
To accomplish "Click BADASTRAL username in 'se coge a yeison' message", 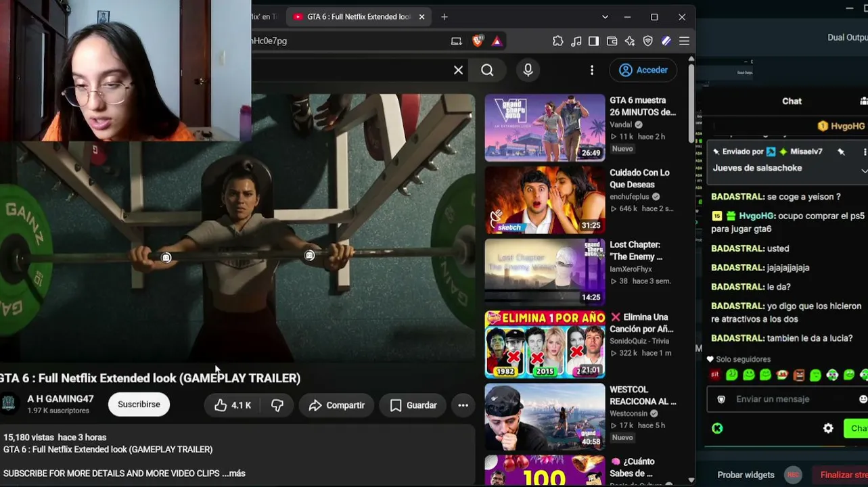I will [737, 197].
